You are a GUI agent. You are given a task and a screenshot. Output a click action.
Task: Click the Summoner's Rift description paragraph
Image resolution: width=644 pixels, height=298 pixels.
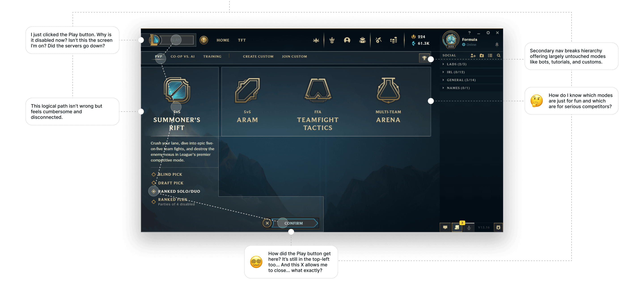[182, 152]
